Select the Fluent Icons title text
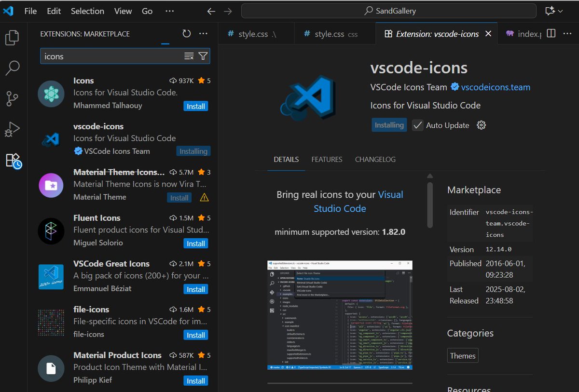This screenshot has width=579, height=392. [x=96, y=218]
